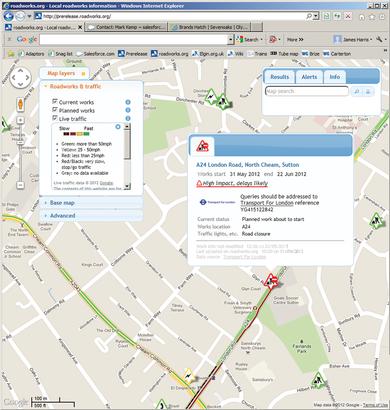Click the red road closure marker on A24

pyautogui.click(x=271, y=281)
